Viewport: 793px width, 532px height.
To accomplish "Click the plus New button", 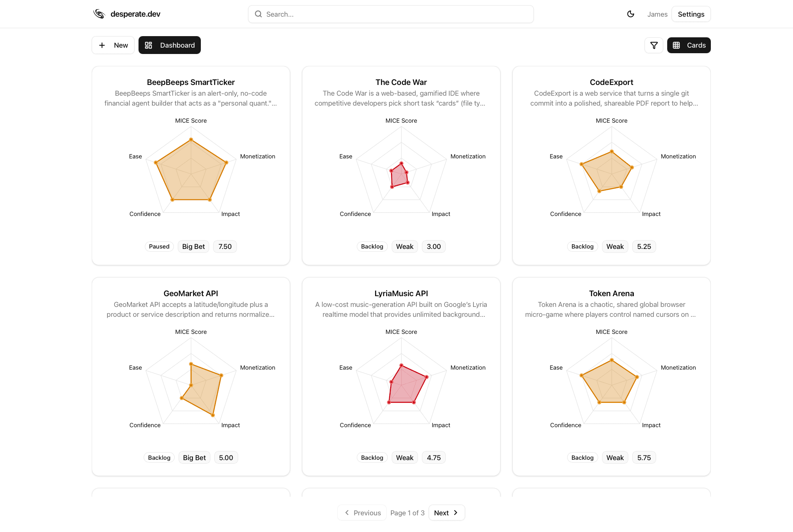I will pos(113,45).
